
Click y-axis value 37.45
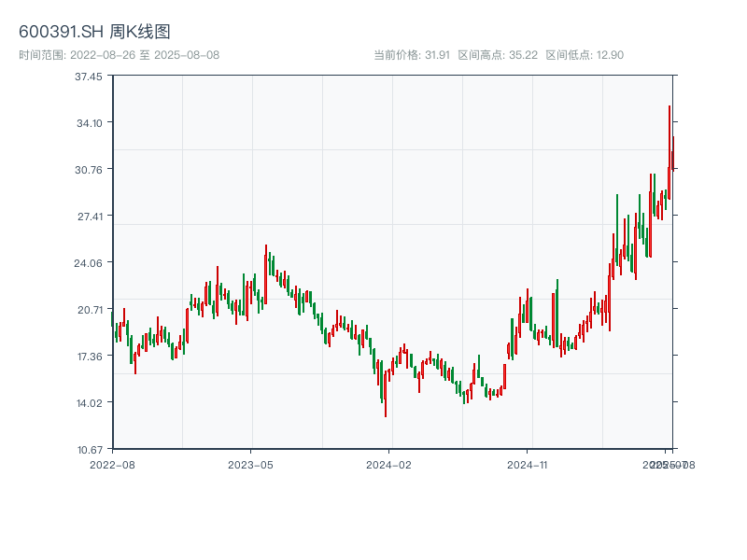coord(89,77)
